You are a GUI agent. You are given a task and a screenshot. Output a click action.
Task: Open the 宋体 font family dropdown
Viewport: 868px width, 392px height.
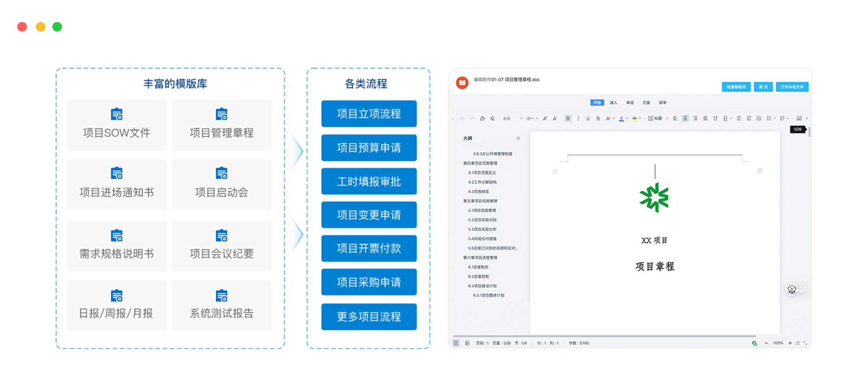pos(512,118)
